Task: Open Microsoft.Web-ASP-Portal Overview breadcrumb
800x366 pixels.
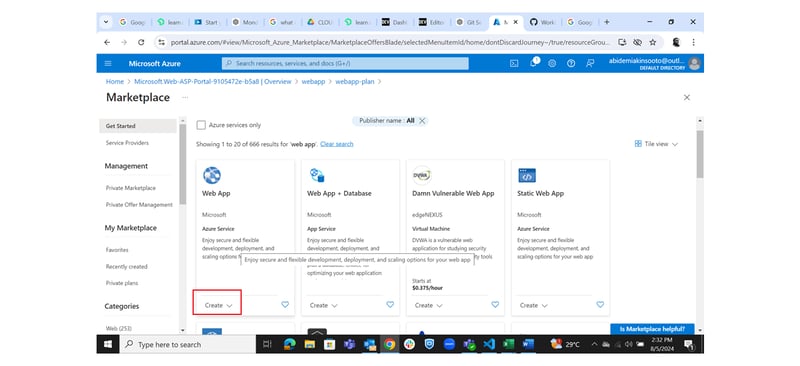Action: [213, 82]
